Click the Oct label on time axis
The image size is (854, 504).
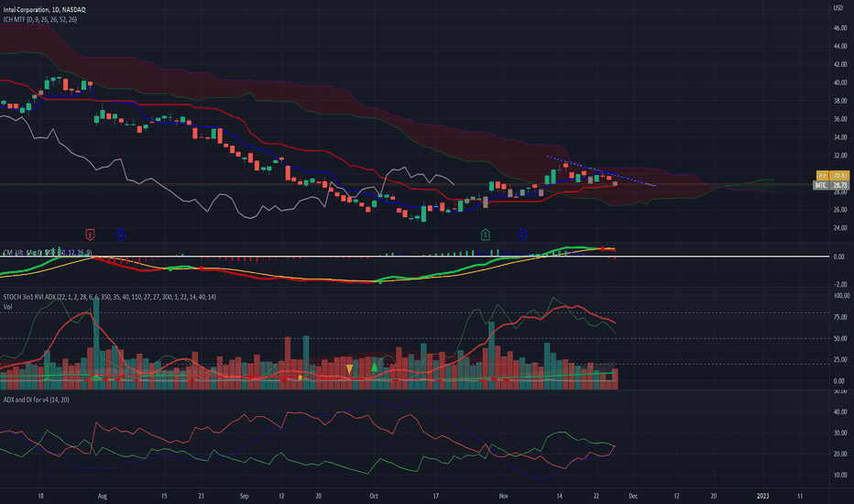coord(374,497)
